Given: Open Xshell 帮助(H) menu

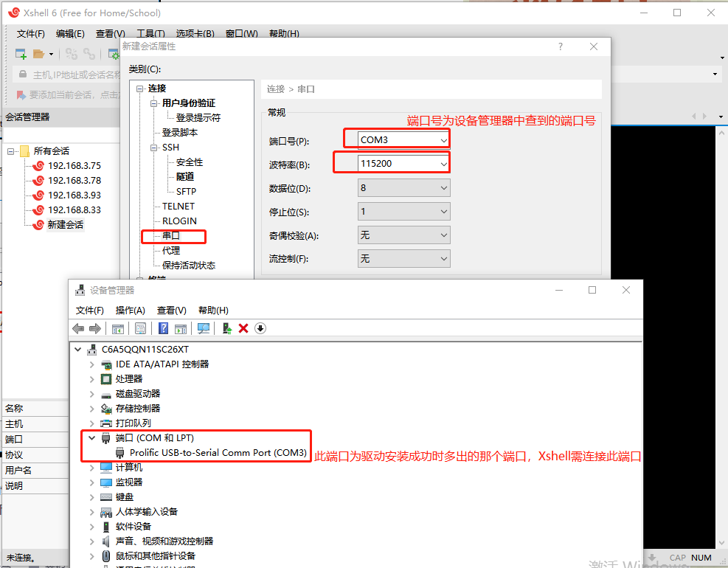Looking at the screenshot, I should tap(284, 33).
